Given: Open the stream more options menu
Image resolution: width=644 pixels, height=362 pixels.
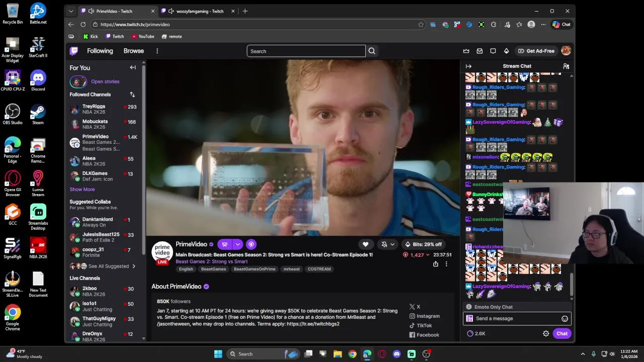Looking at the screenshot, I should point(446,264).
